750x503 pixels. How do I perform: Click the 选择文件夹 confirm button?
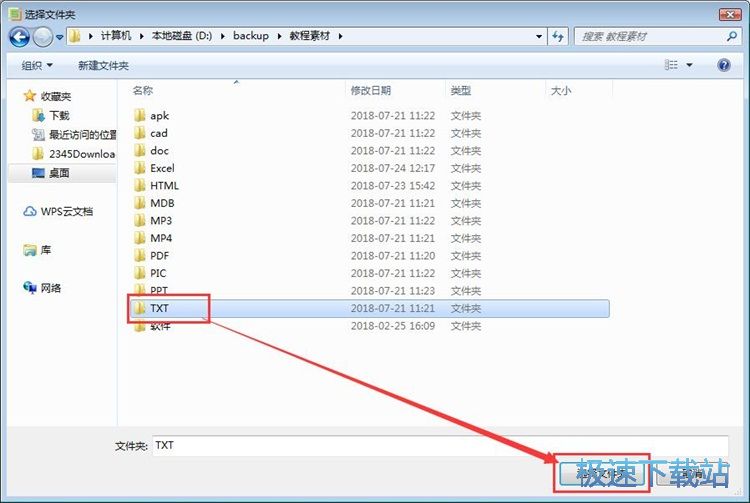coord(601,474)
